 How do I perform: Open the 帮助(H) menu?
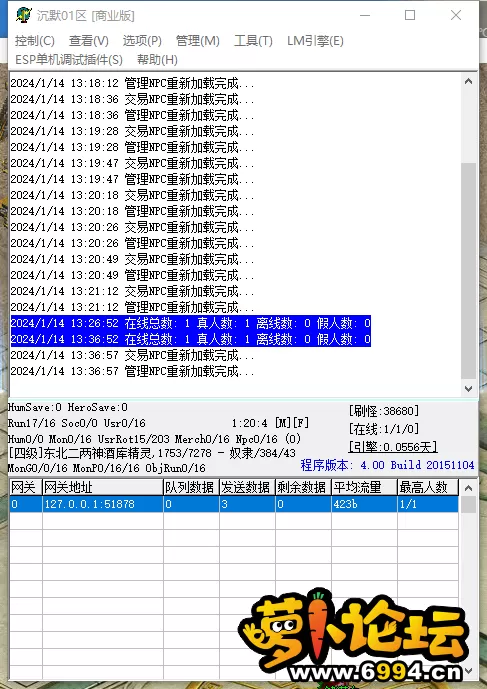(157, 60)
